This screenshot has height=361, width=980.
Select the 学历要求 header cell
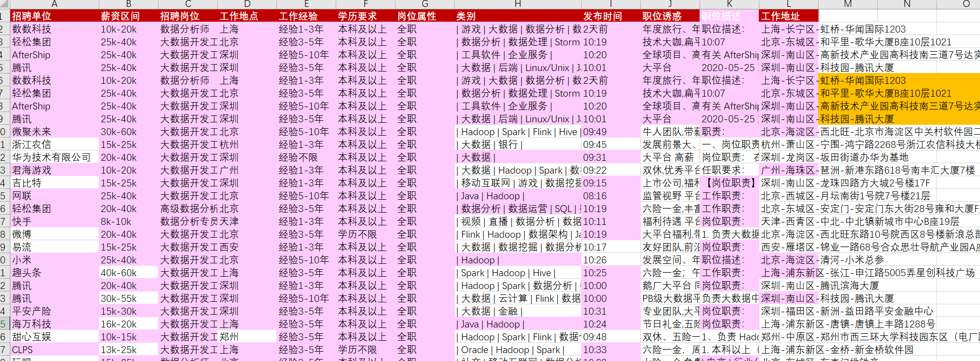coord(365,16)
